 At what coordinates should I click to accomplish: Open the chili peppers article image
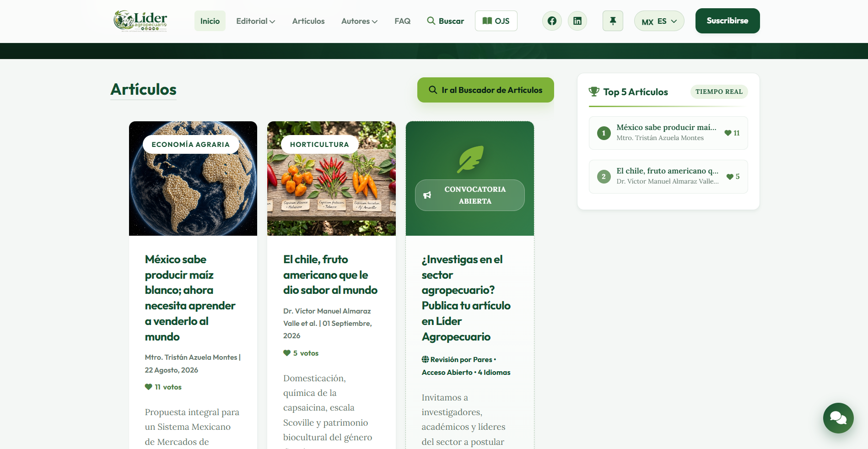332,179
